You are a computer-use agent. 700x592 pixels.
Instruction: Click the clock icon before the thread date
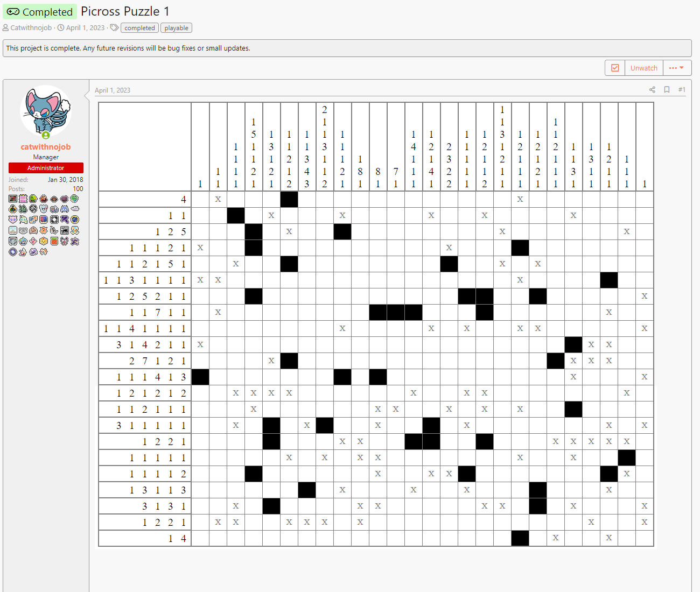tap(61, 28)
